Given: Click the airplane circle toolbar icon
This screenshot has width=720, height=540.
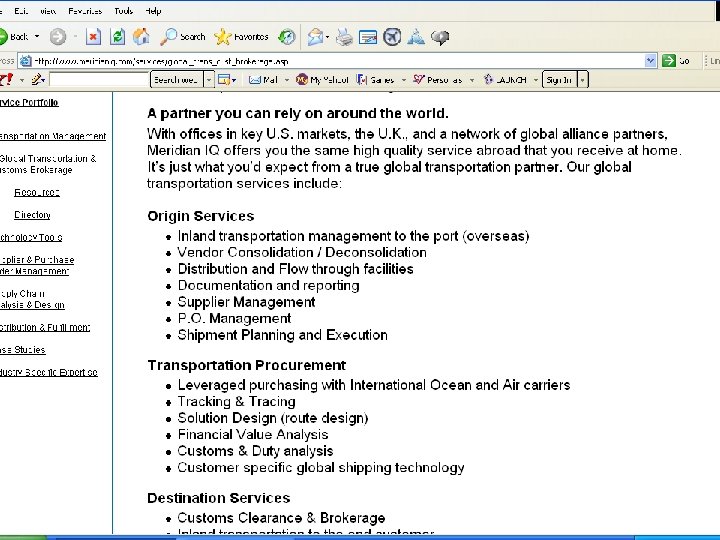Looking at the screenshot, I should [392, 37].
